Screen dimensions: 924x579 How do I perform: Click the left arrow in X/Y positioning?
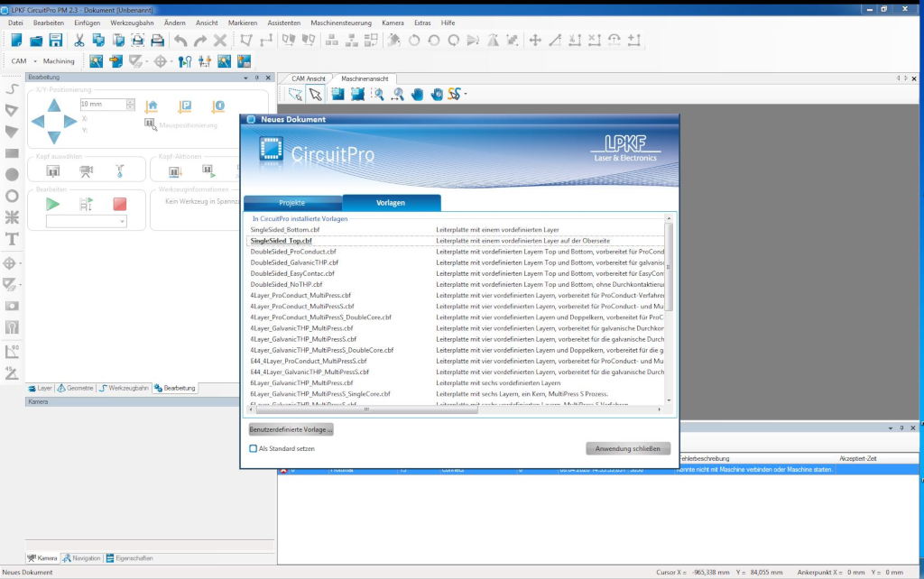tap(38, 122)
